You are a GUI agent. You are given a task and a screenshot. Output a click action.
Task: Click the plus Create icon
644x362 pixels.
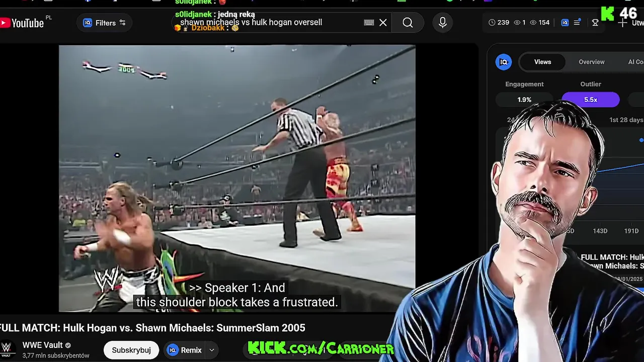click(623, 23)
